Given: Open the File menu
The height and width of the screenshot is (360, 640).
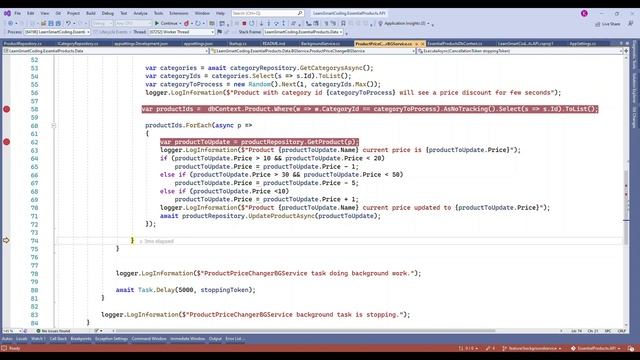Looking at the screenshot, I should 17,13.
